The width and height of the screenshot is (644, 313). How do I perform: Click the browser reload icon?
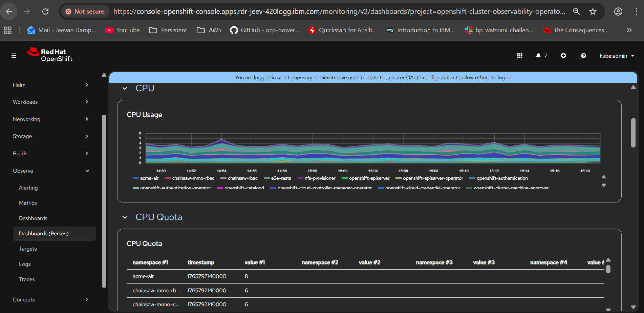[x=45, y=12]
